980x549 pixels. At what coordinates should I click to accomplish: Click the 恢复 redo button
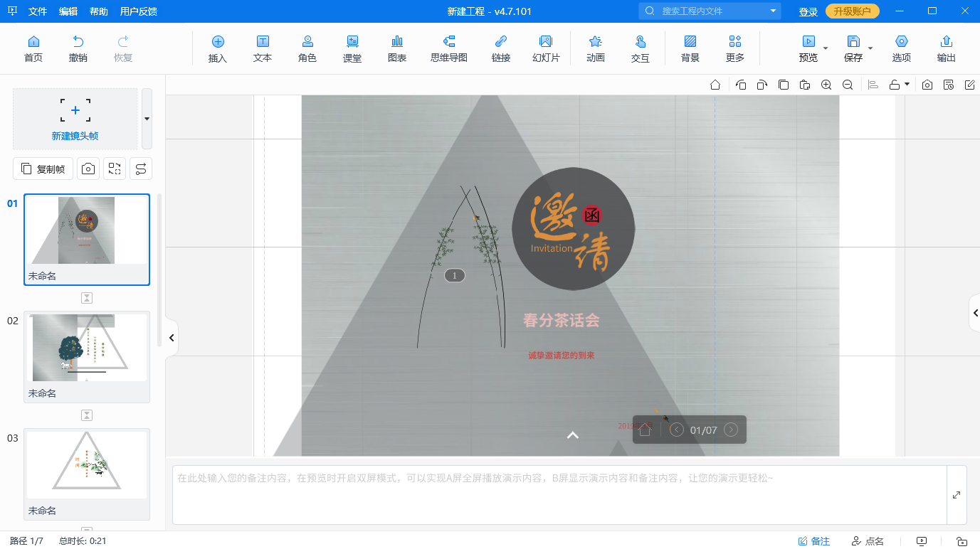123,48
